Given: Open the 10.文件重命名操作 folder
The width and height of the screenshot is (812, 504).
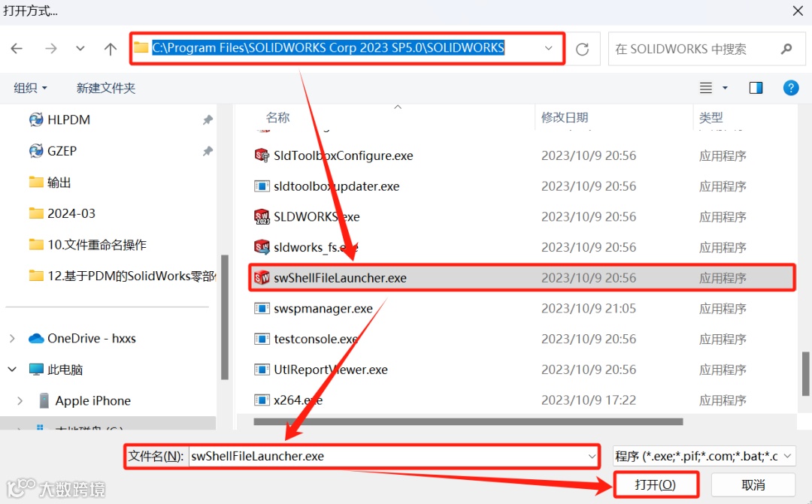Looking at the screenshot, I should [88, 245].
